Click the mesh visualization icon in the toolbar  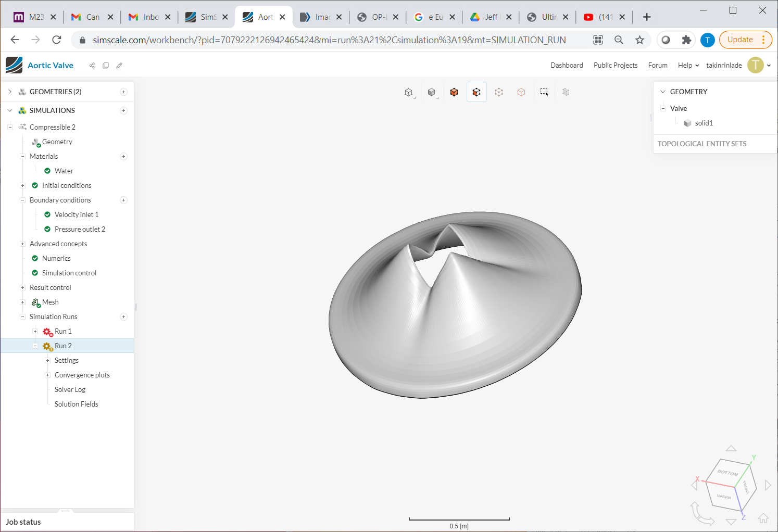566,92
